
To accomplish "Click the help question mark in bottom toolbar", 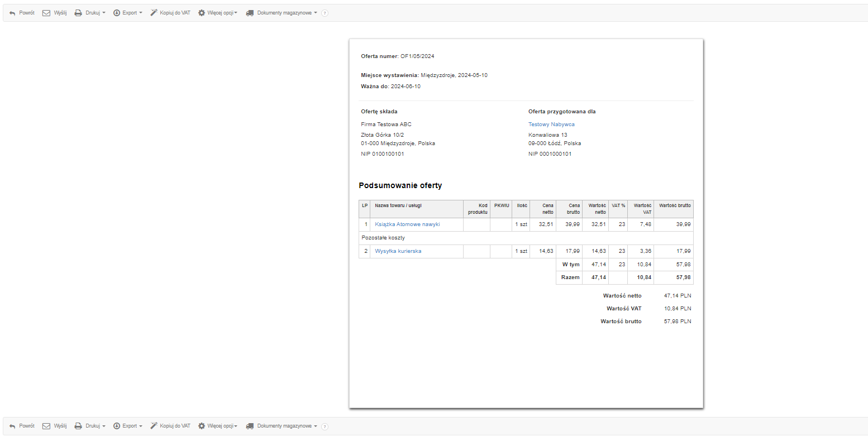I will click(325, 426).
